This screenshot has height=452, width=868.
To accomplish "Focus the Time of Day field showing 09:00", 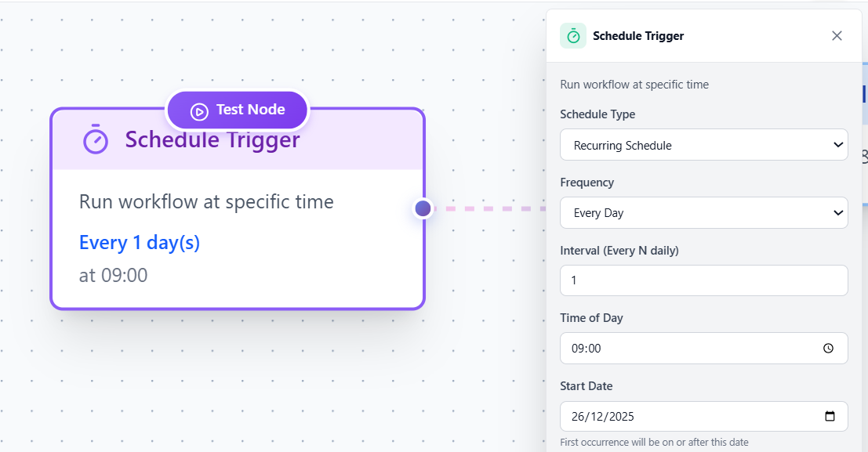I will click(x=690, y=349).
